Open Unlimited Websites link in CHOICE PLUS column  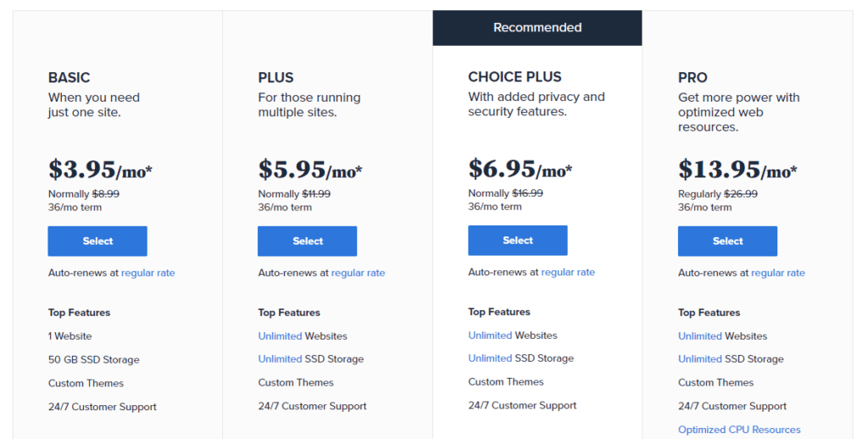(x=490, y=336)
